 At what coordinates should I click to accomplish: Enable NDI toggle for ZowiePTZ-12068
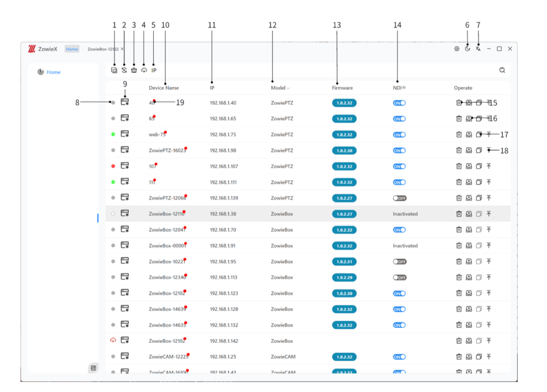(399, 198)
